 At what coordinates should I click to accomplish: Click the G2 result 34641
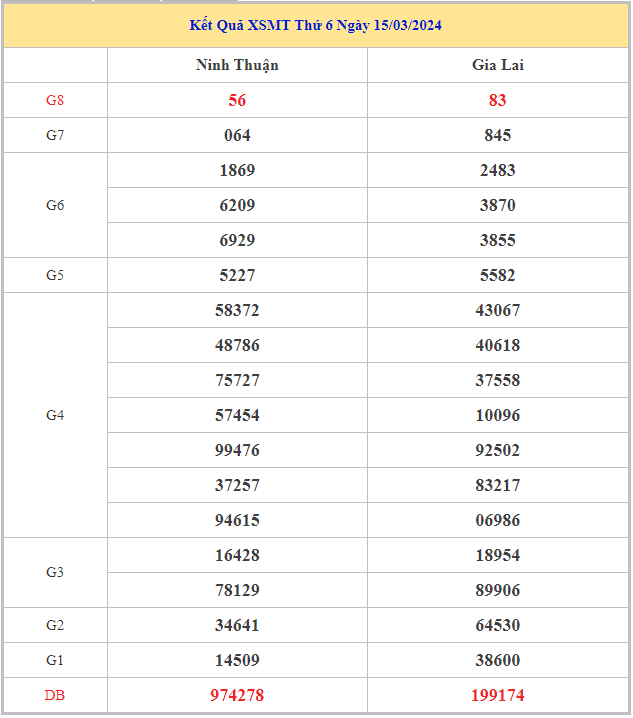pyautogui.click(x=237, y=625)
